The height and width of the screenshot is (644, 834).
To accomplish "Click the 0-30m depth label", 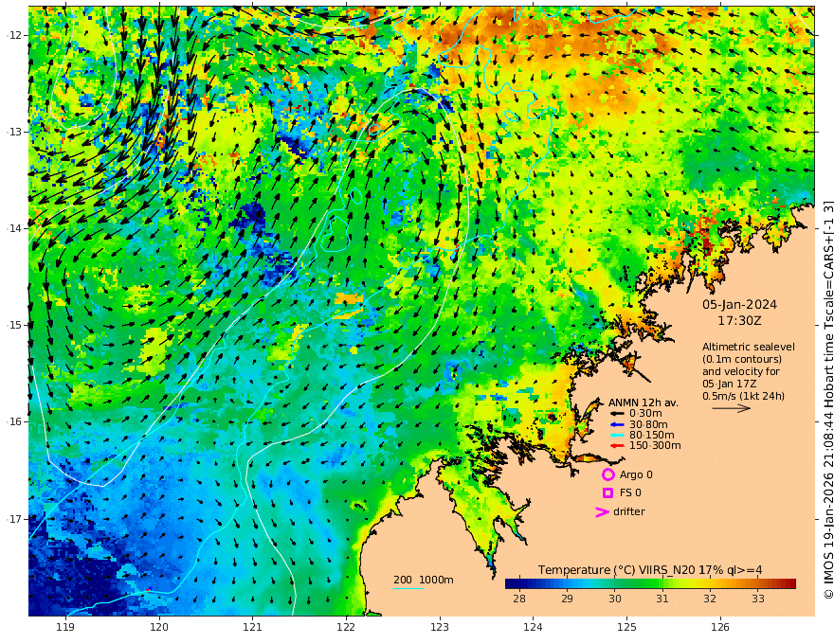I will pos(645,414).
